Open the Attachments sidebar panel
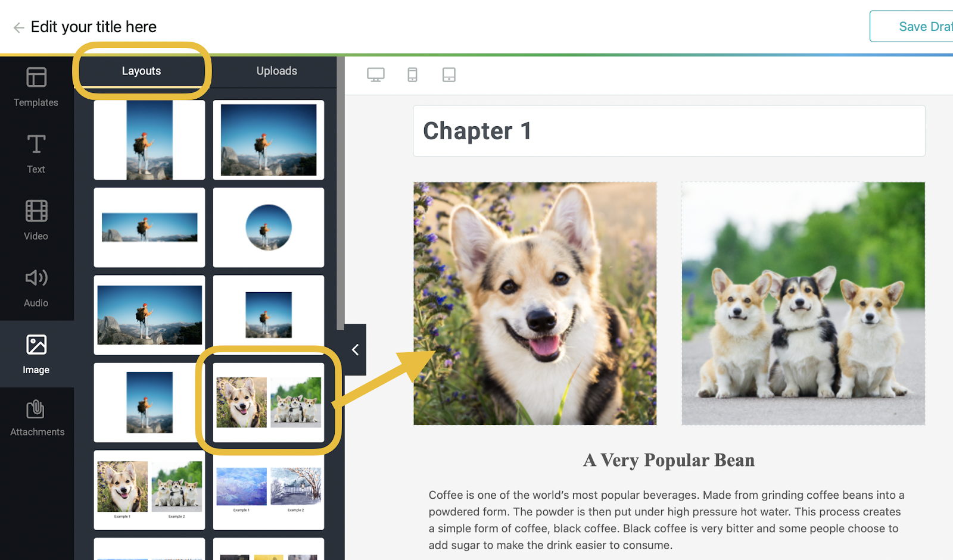Image resolution: width=953 pixels, height=560 pixels. 36,418
